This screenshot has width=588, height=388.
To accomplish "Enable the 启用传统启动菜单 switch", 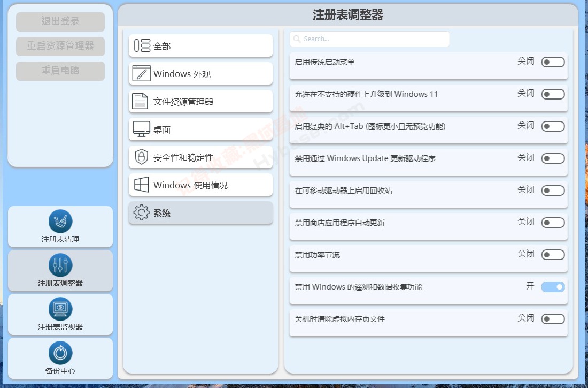I will [553, 62].
